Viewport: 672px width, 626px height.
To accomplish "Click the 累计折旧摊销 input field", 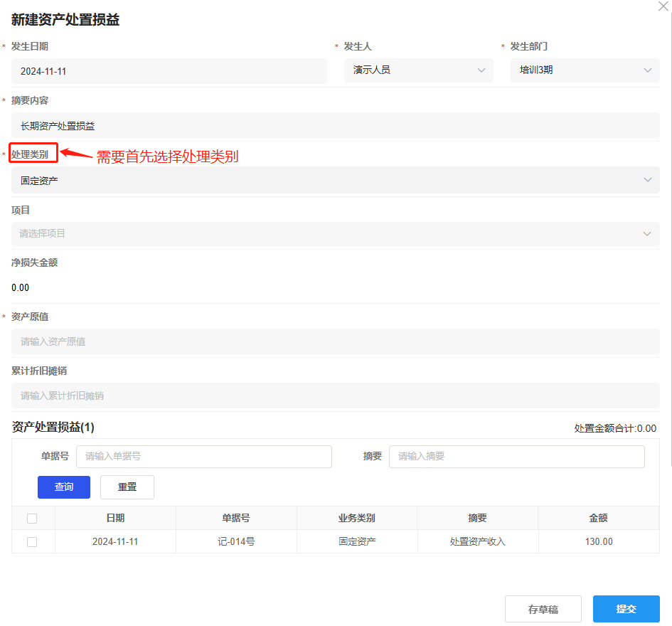I will 334,396.
